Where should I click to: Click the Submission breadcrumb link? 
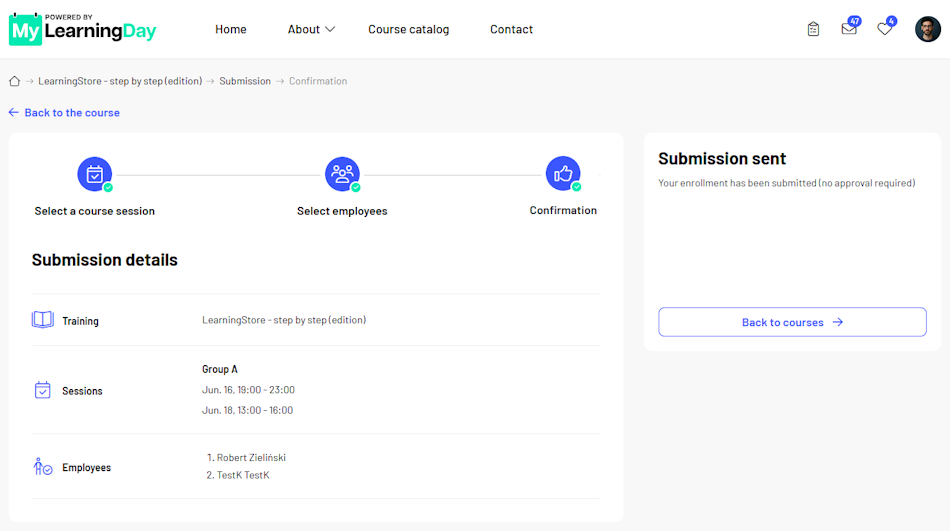245,81
